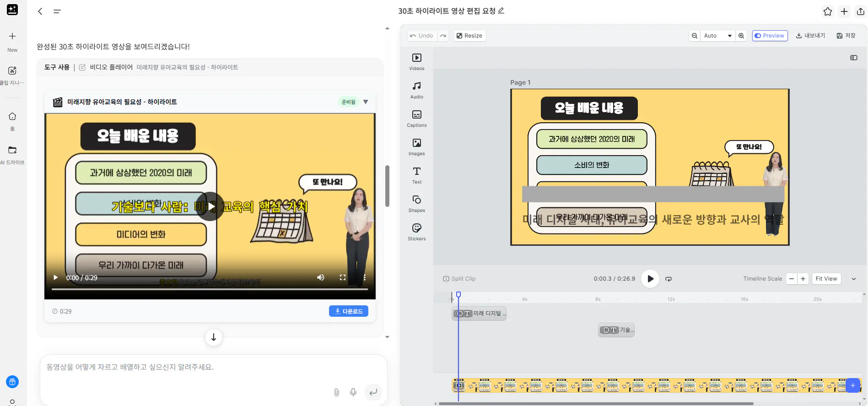This screenshot has height=406, width=868.
Task: Open the Images panel
Action: click(416, 147)
